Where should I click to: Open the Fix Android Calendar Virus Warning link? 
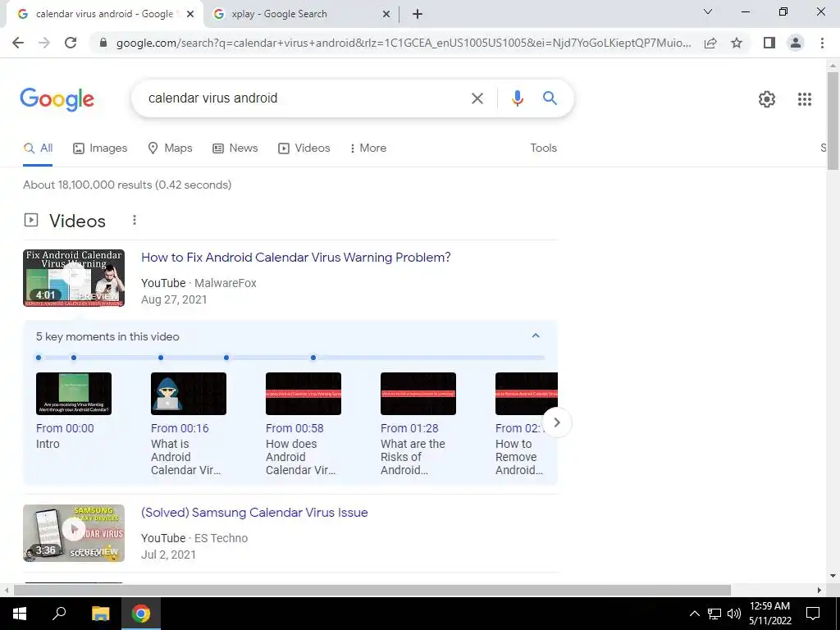pyautogui.click(x=295, y=258)
